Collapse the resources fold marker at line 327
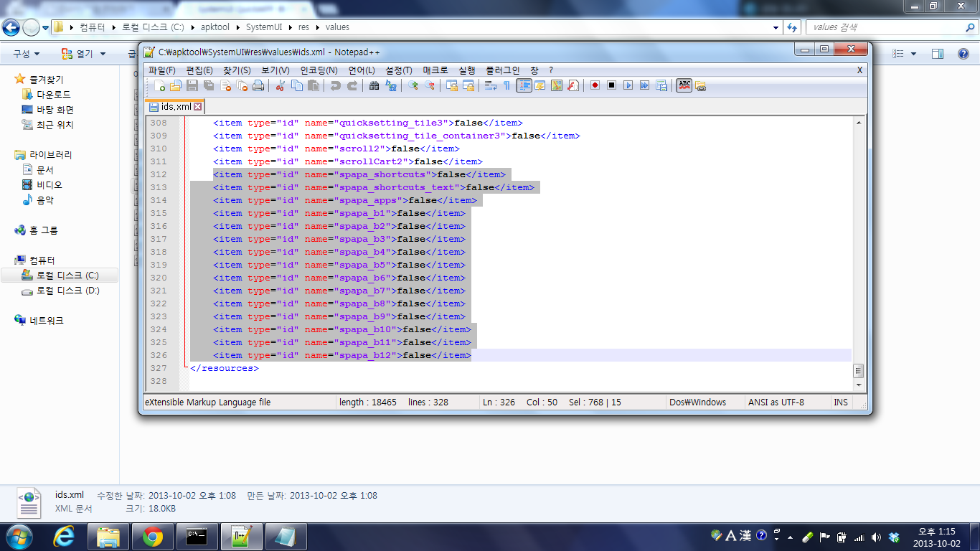The height and width of the screenshot is (551, 980). click(x=187, y=367)
